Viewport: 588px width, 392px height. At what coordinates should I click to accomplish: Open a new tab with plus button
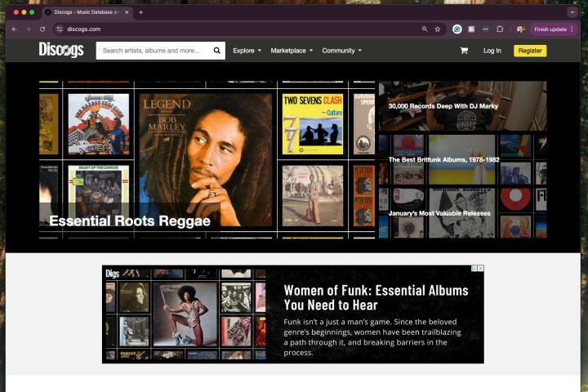pos(140,12)
